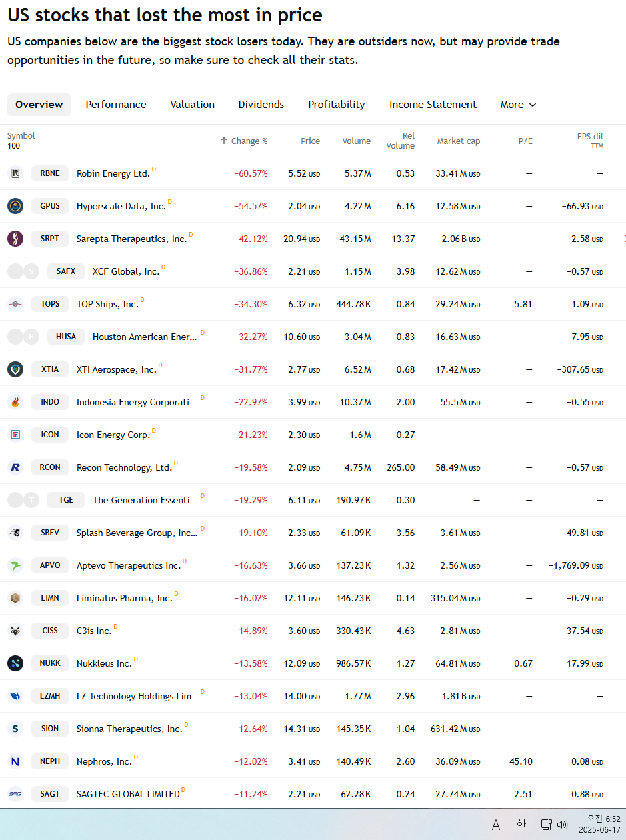Open the Dividends tab

[261, 105]
